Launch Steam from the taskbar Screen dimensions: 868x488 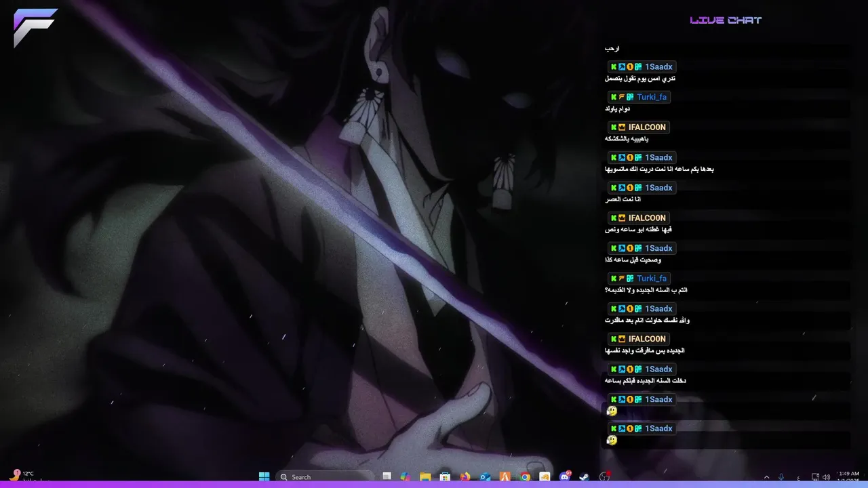pyautogui.click(x=584, y=476)
